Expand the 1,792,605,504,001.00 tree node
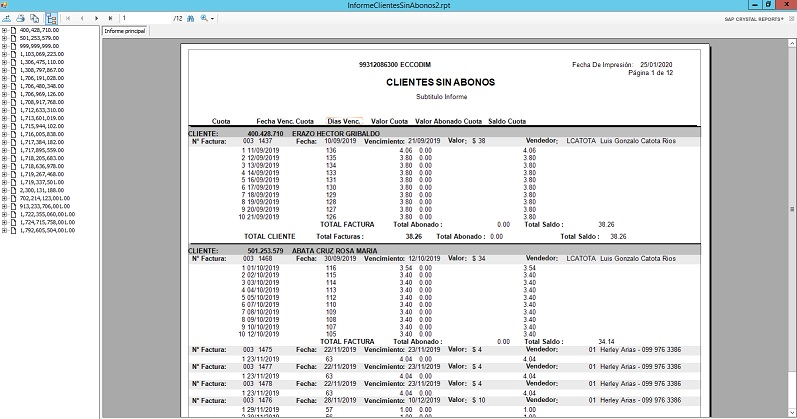797x419 pixels. [x=4, y=230]
